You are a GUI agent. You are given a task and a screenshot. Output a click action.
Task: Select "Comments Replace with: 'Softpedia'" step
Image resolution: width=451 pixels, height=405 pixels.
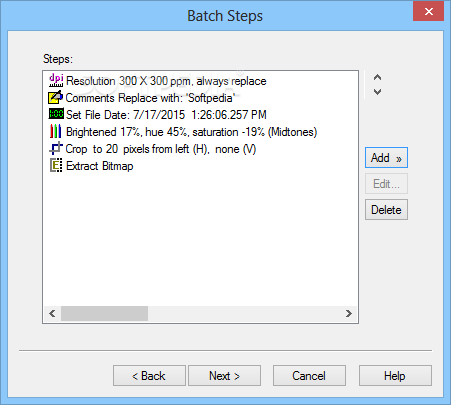[x=150, y=98]
